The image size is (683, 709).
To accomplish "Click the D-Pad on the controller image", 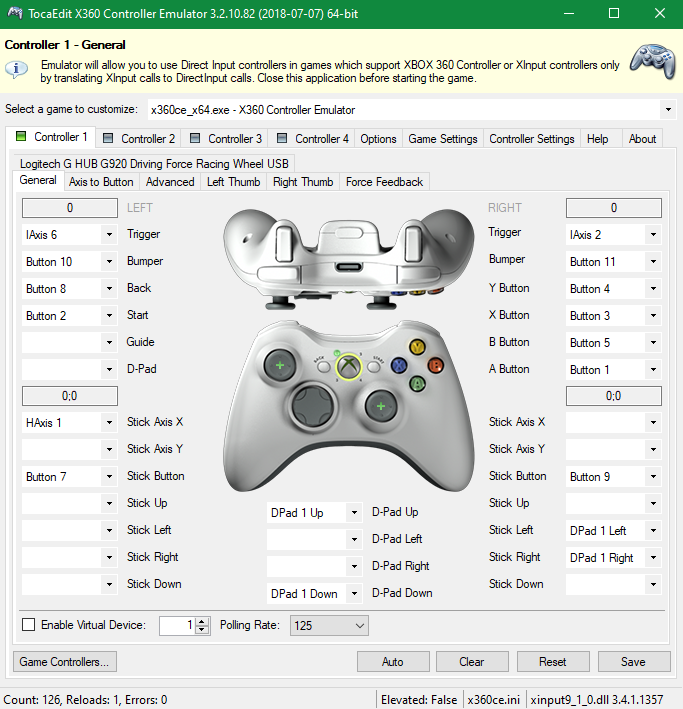I will coord(313,406).
